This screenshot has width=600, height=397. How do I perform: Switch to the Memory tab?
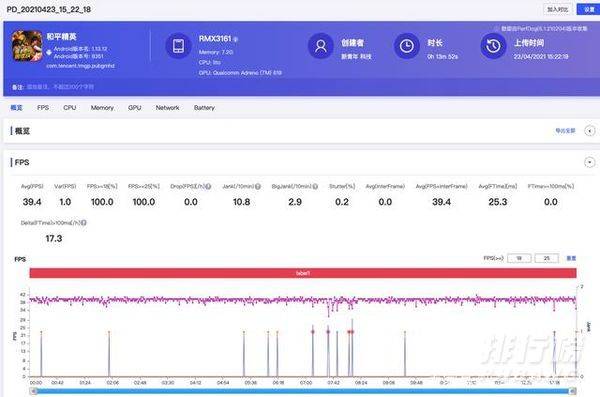tap(102, 108)
